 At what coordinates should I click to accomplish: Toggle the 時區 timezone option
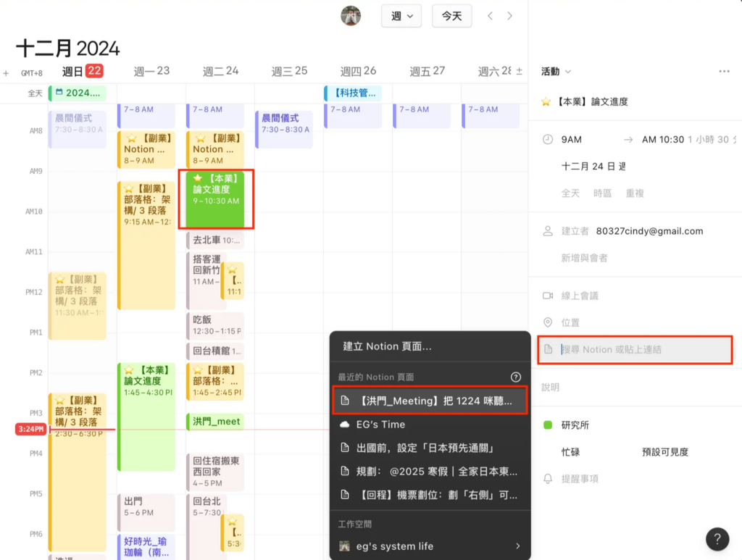click(x=602, y=193)
